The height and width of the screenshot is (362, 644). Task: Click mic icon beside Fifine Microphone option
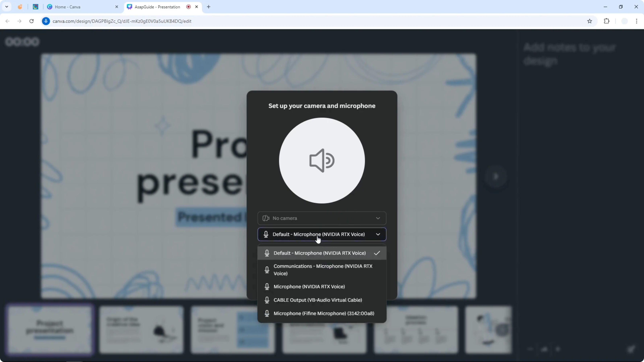click(x=267, y=313)
